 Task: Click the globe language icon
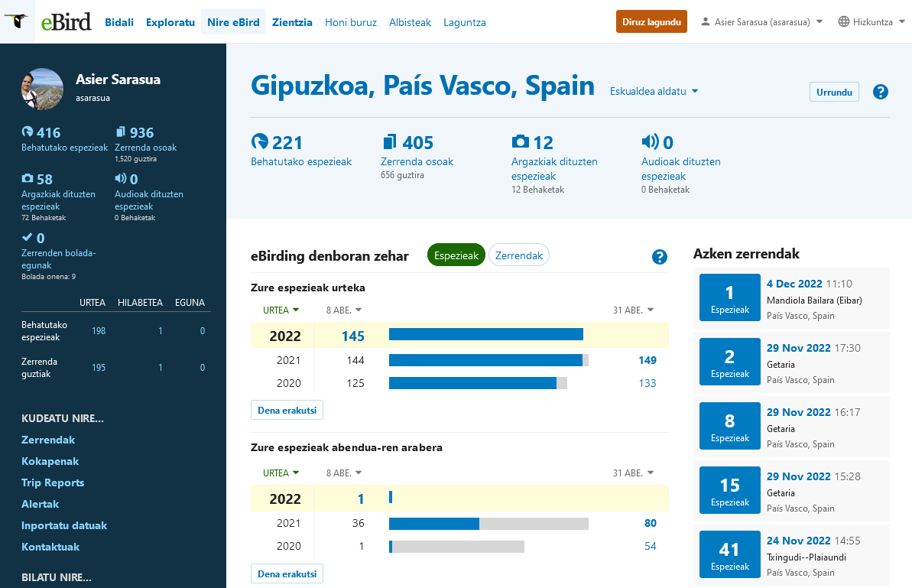point(843,21)
